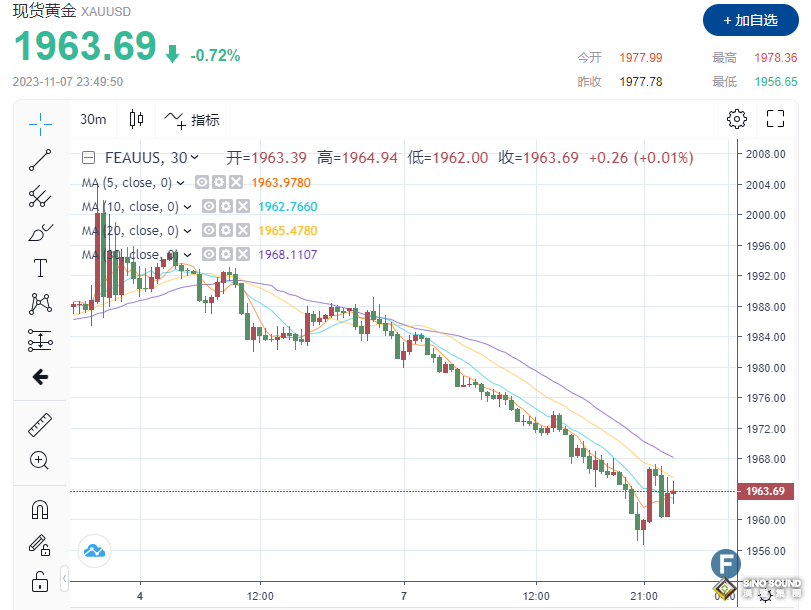Toggle lock all drawing tools

(x=40, y=581)
